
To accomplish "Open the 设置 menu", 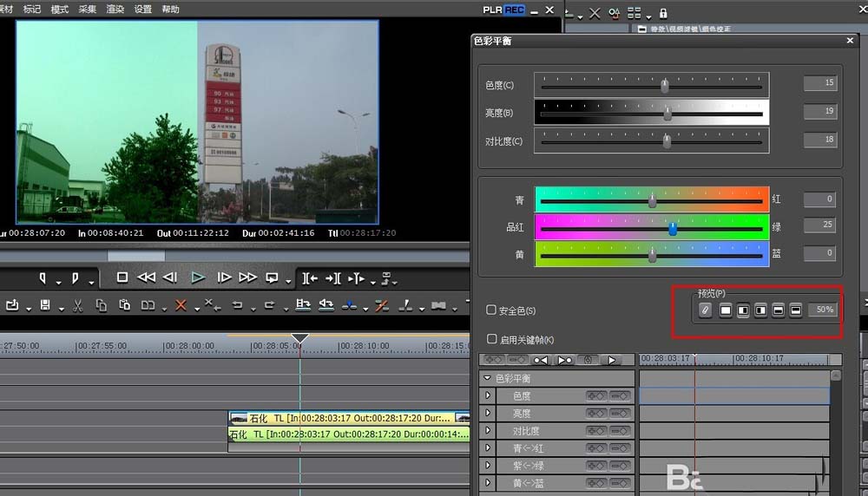I will coord(143,9).
